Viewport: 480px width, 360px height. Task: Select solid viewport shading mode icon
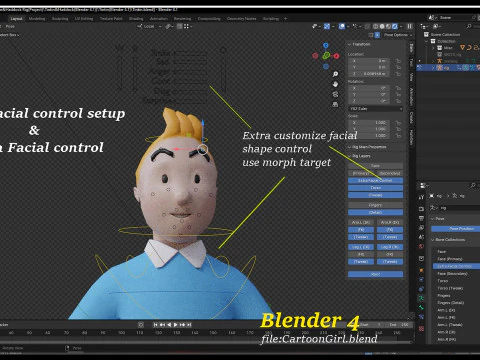coord(382,26)
